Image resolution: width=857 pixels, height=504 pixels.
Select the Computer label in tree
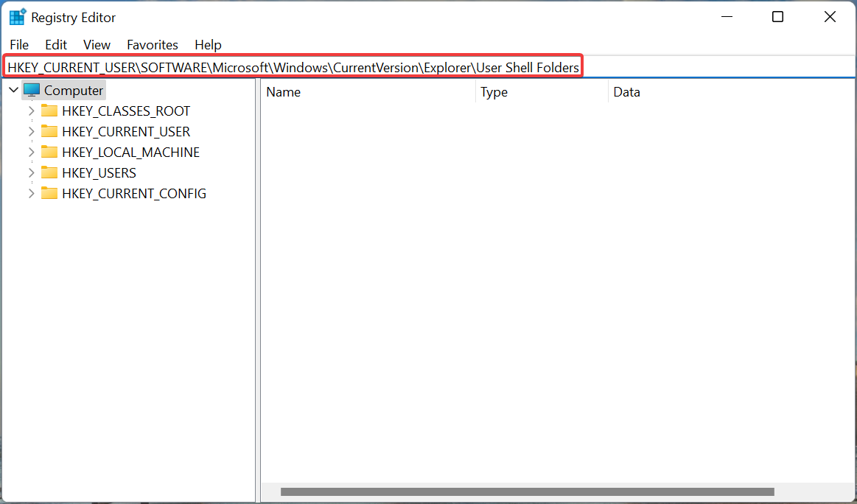[x=73, y=90]
